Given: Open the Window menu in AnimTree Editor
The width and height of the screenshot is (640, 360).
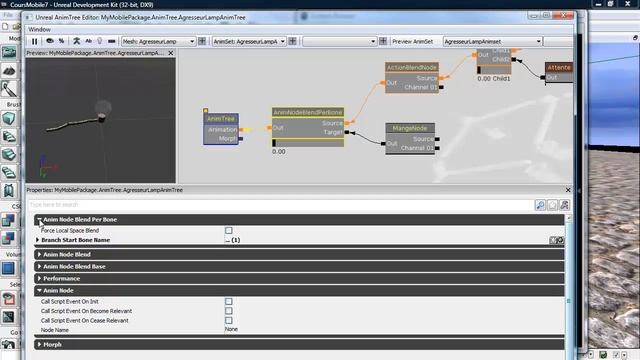Looking at the screenshot, I should click(x=40, y=29).
